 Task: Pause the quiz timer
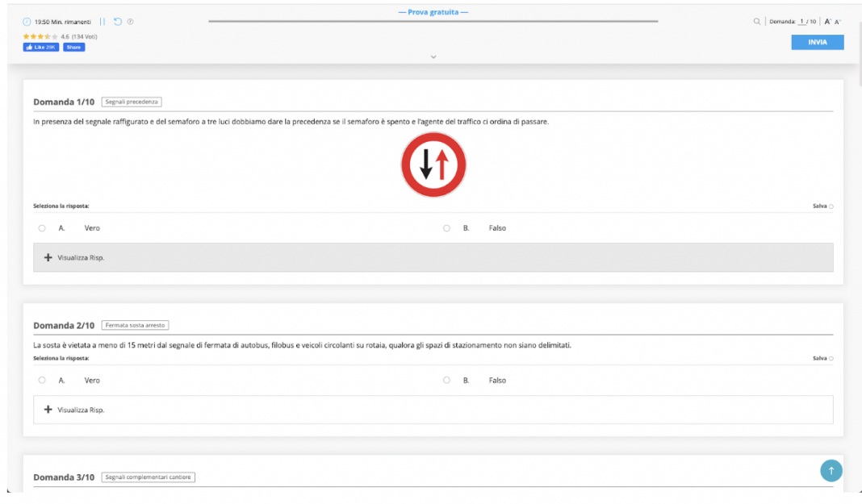(103, 22)
